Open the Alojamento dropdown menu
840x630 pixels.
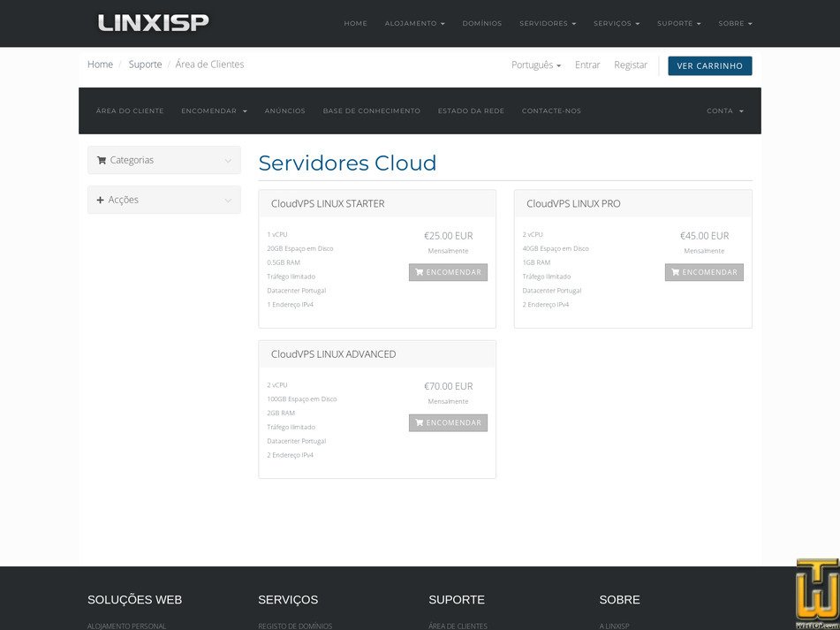tap(414, 24)
